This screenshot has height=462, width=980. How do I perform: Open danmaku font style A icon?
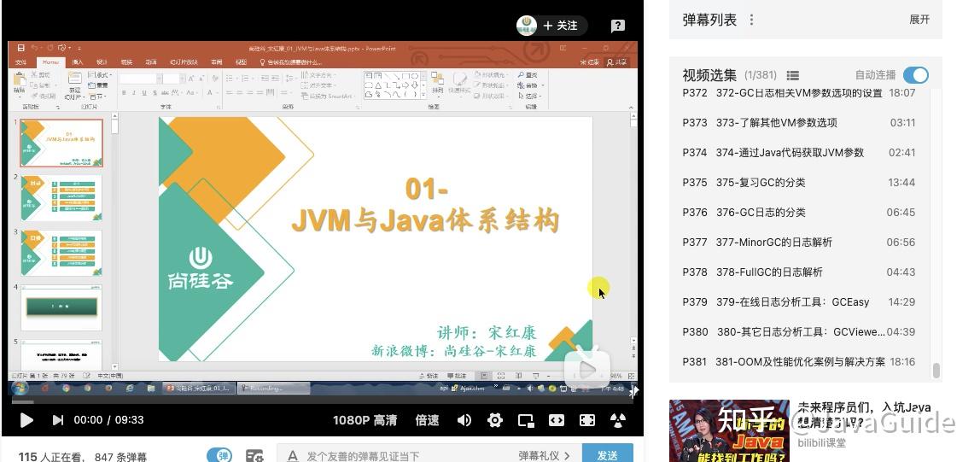click(292, 456)
